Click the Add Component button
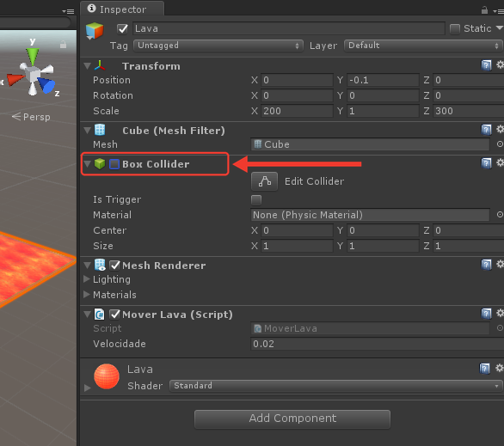504x446 pixels. (x=292, y=419)
